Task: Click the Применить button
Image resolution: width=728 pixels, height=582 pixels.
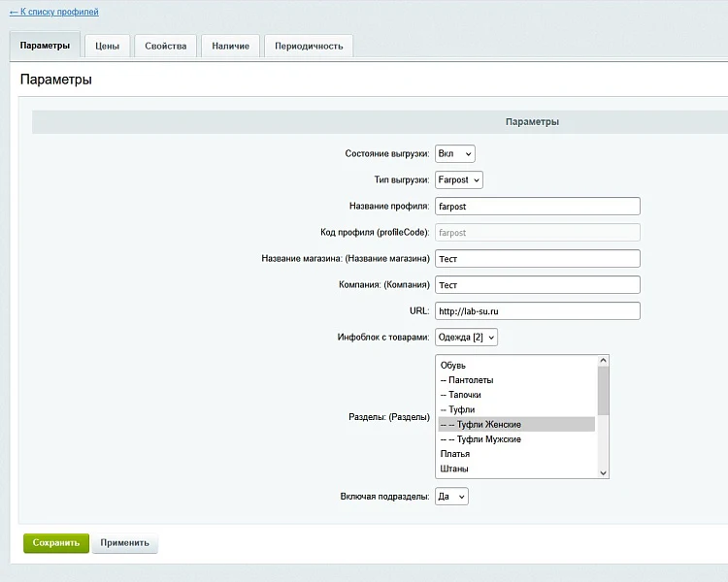Action: (x=125, y=543)
